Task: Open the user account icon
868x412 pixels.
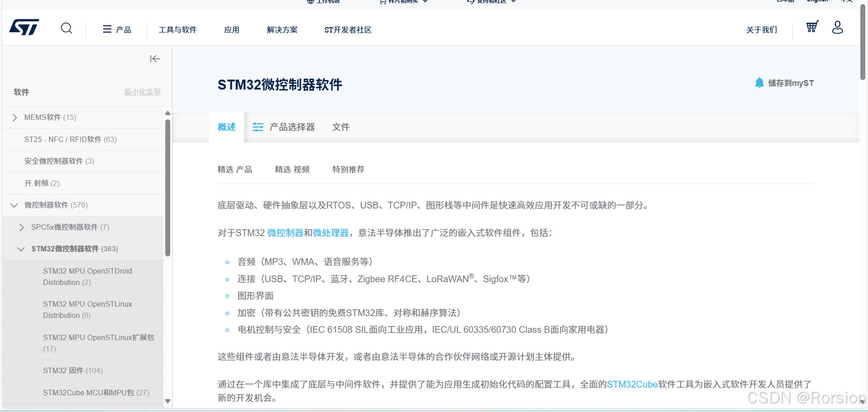Action: click(x=838, y=27)
